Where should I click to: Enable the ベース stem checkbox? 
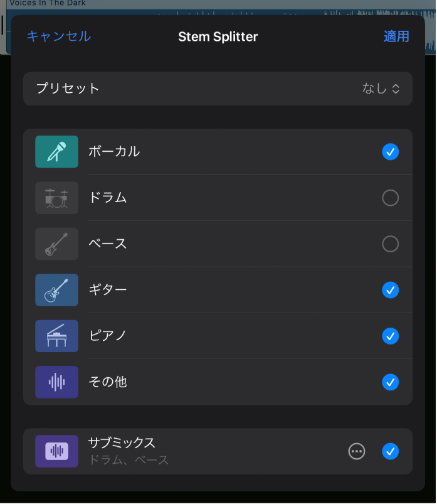[x=390, y=244]
